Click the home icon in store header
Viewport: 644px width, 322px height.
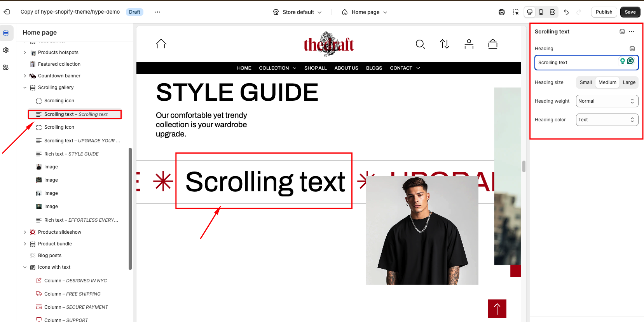point(161,44)
